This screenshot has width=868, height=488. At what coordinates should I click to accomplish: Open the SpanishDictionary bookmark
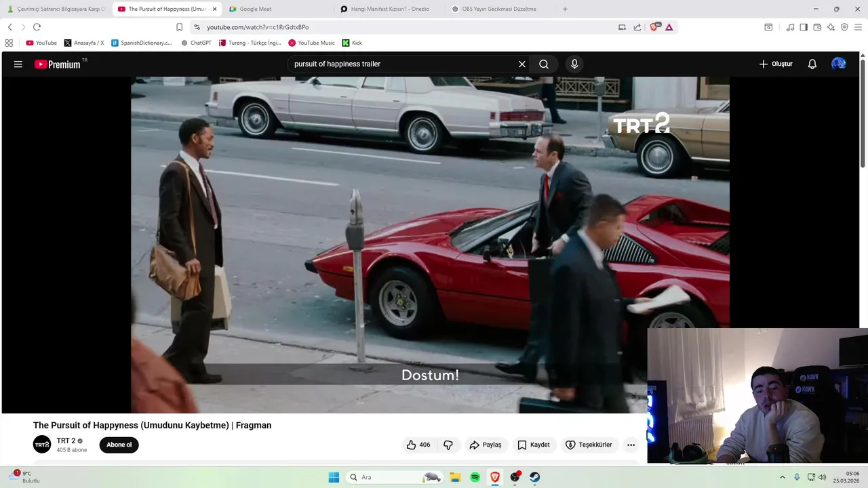142,43
